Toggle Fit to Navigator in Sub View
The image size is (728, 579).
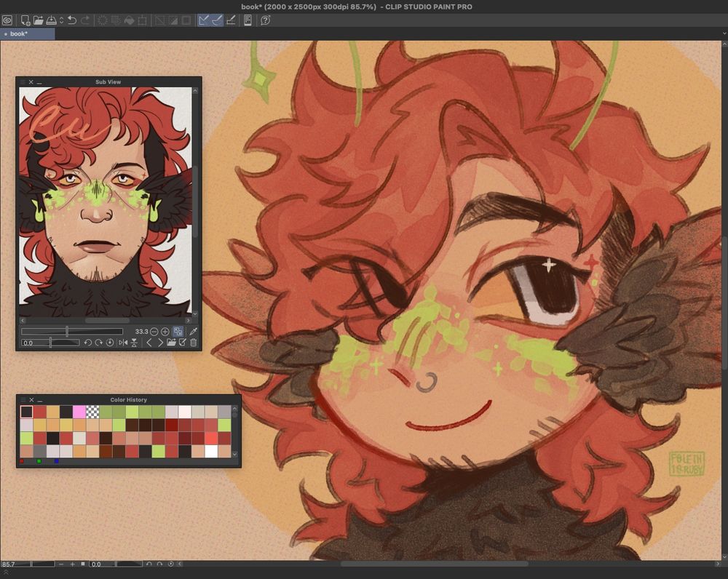pyautogui.click(x=178, y=331)
